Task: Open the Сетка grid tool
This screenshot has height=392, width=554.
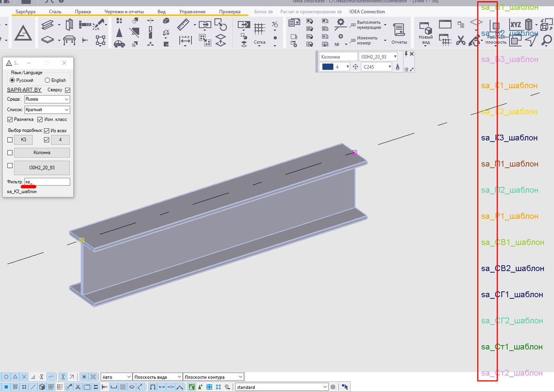Action: tap(259, 34)
